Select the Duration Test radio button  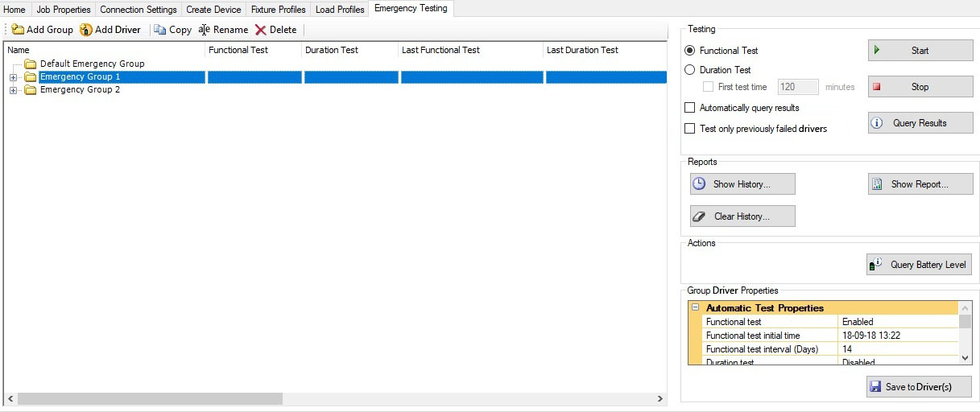pyautogui.click(x=689, y=70)
